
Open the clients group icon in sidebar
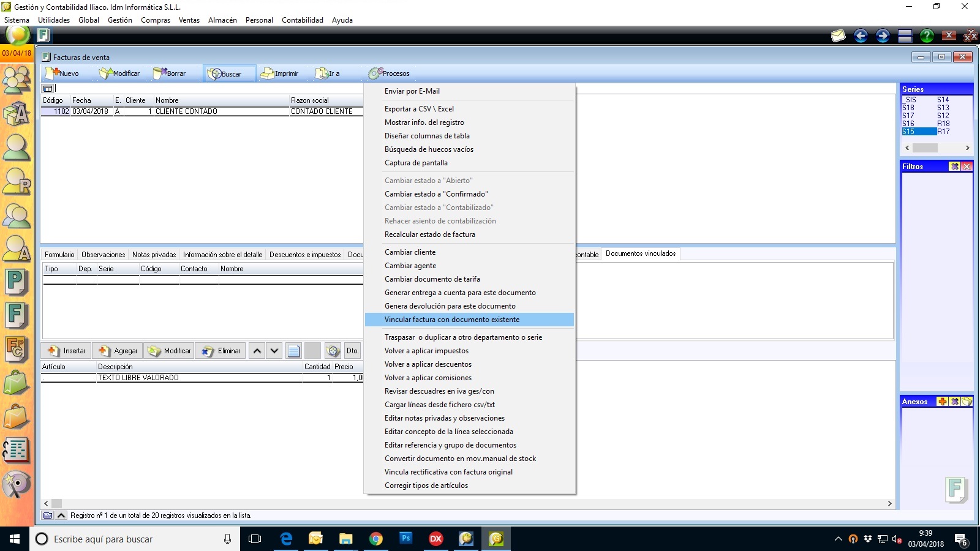click(17, 80)
